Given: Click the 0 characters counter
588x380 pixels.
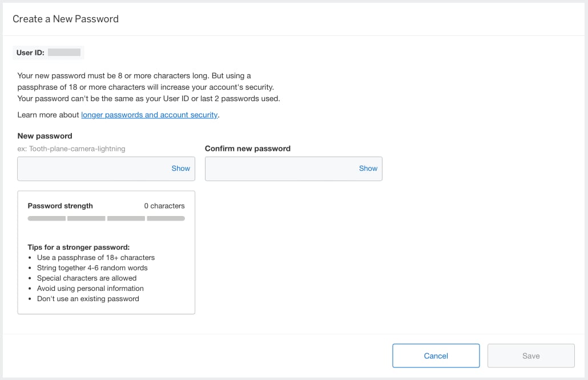Looking at the screenshot, I should coord(164,206).
